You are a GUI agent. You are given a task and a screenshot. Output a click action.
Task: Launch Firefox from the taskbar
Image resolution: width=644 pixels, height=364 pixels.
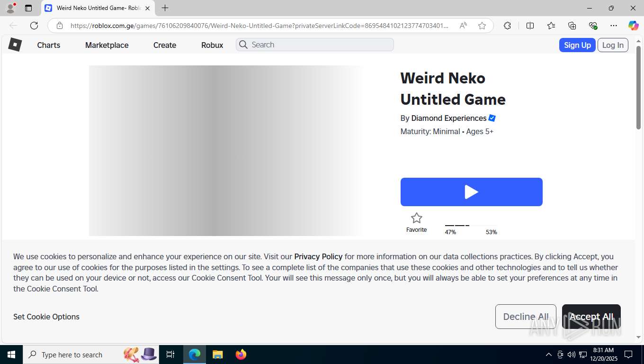pos(241,355)
